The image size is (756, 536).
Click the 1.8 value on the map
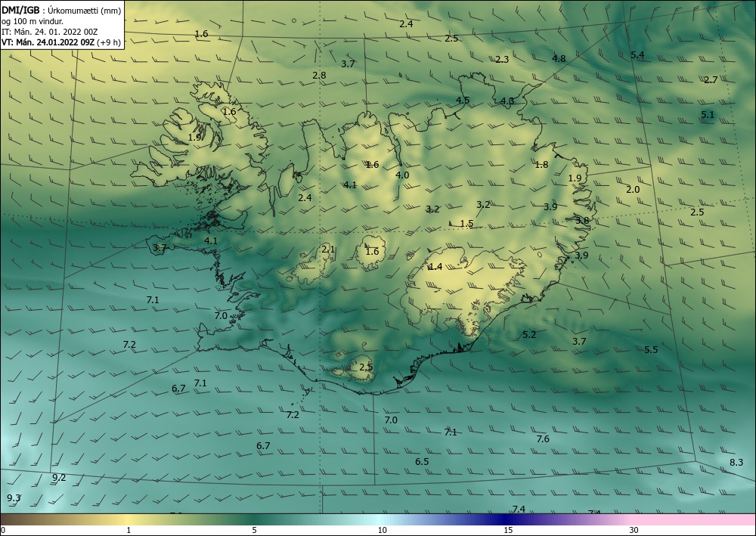click(541, 164)
